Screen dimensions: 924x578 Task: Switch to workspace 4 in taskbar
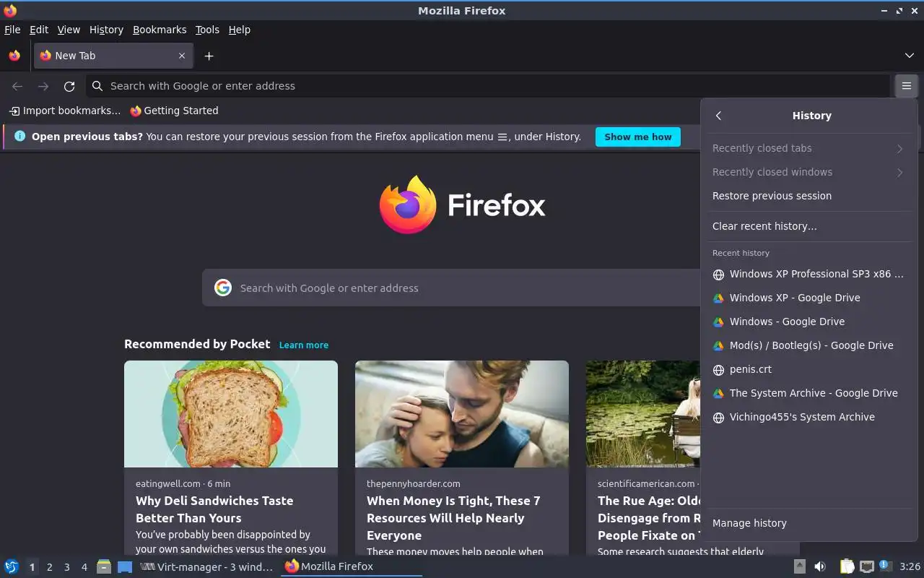(x=84, y=567)
